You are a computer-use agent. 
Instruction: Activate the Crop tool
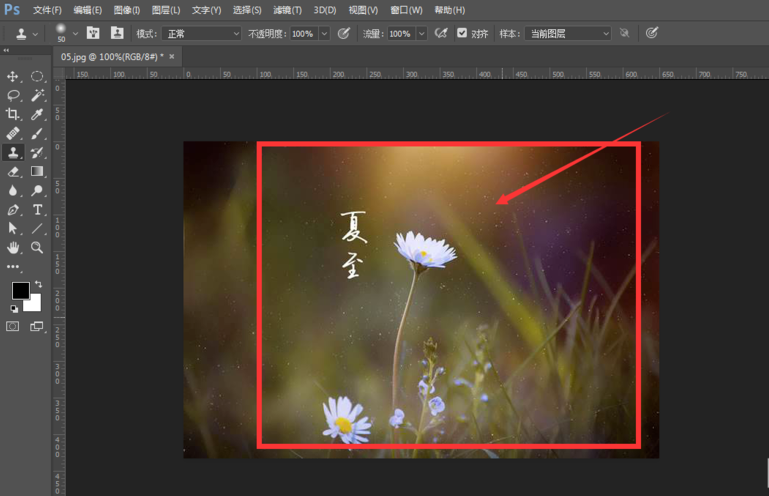pos(13,115)
